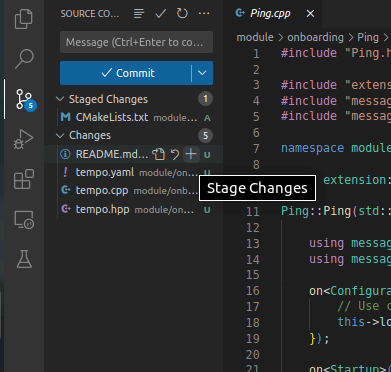Open the Search view in activity bar
The image size is (391, 372).
[x=24, y=59]
